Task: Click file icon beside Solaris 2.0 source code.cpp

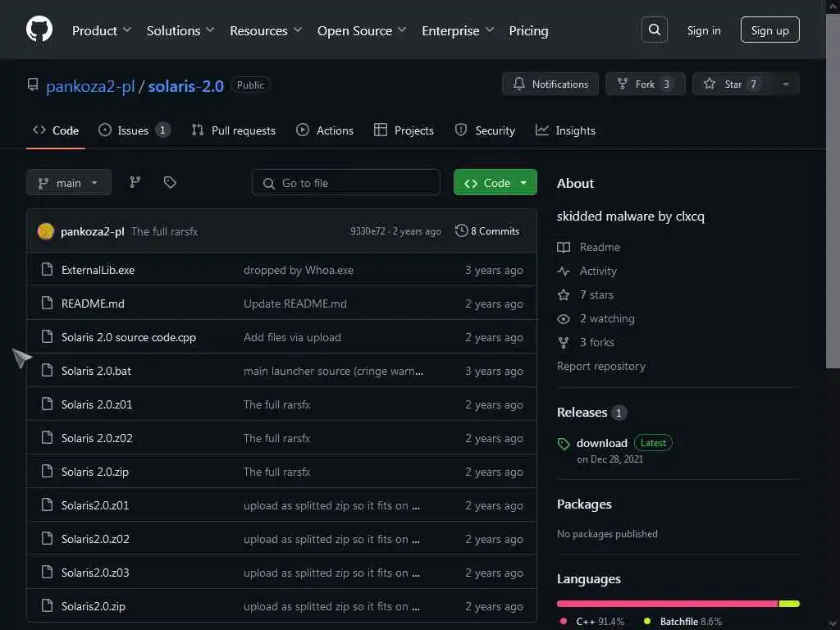Action: point(47,337)
